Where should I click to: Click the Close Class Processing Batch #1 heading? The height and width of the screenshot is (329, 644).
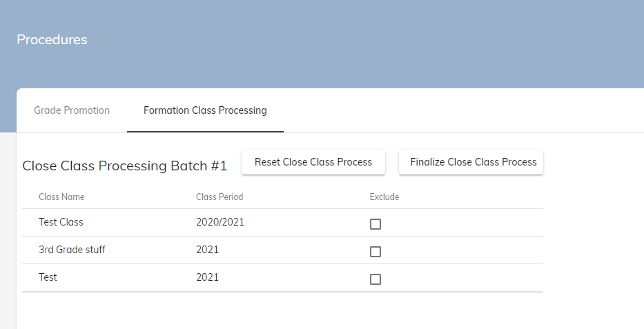(x=125, y=166)
